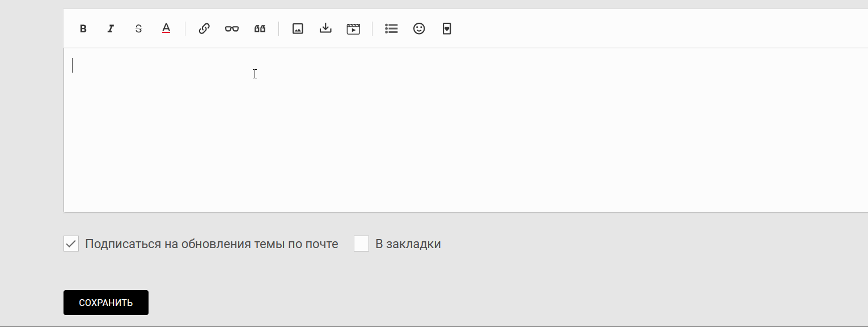Click the heart card icon in toolbar
The image size is (868, 327).
447,28
